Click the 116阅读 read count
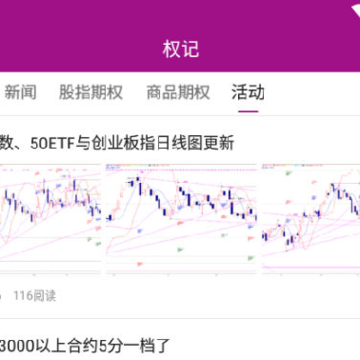 tap(35, 296)
